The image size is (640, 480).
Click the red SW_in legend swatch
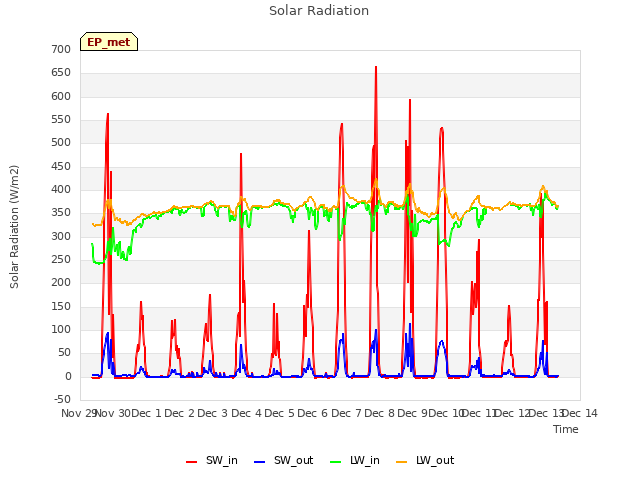(x=191, y=462)
